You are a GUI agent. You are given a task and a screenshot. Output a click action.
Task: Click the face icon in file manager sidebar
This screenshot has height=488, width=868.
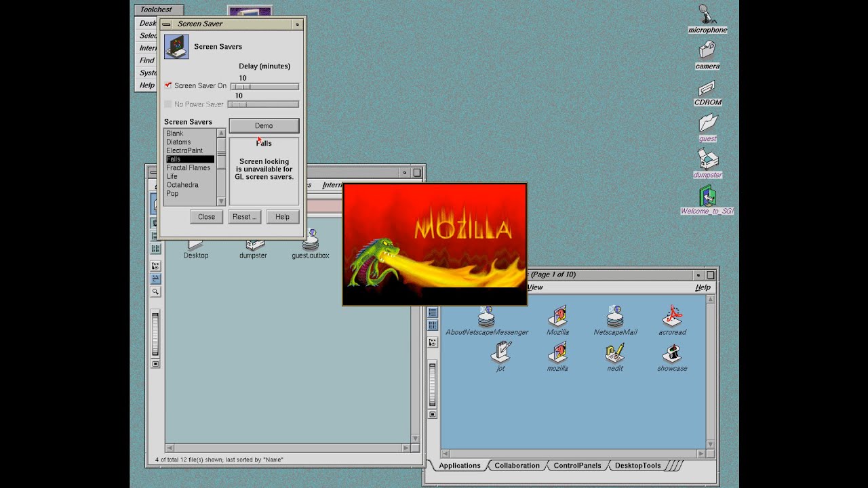tap(155, 266)
